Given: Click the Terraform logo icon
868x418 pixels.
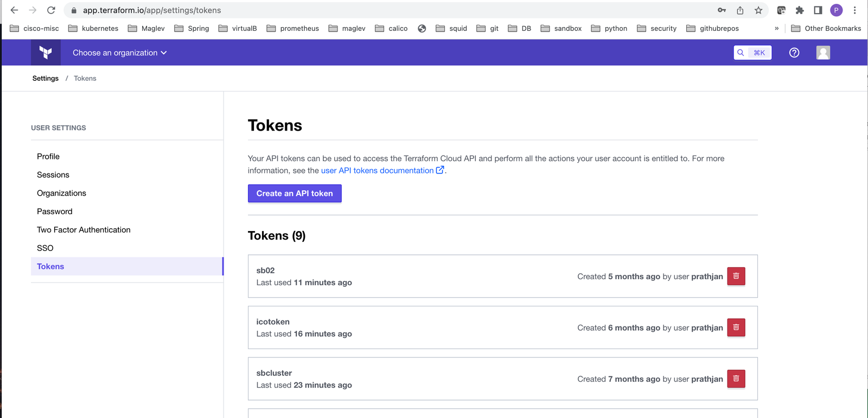Looking at the screenshot, I should [46, 53].
